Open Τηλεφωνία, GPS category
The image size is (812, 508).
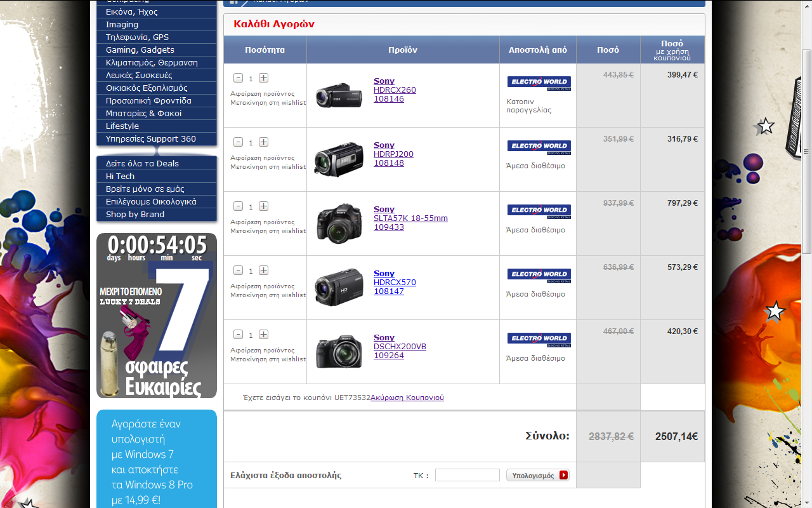coord(157,37)
